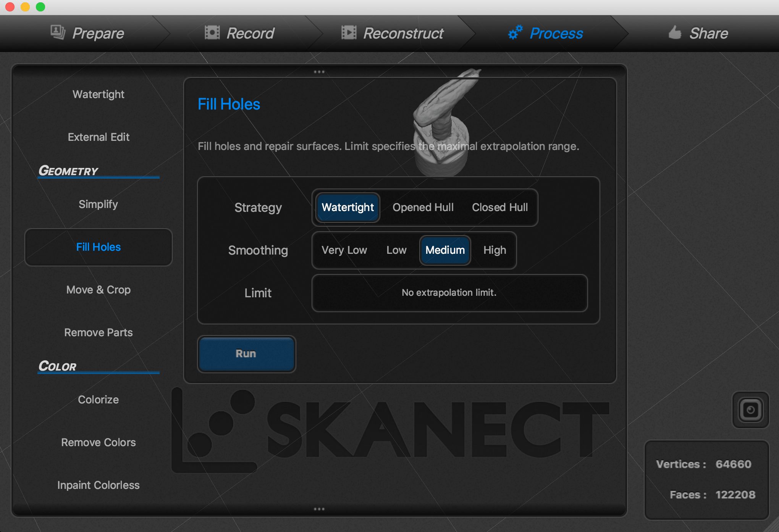Click the camera snapshot view icon

750,410
